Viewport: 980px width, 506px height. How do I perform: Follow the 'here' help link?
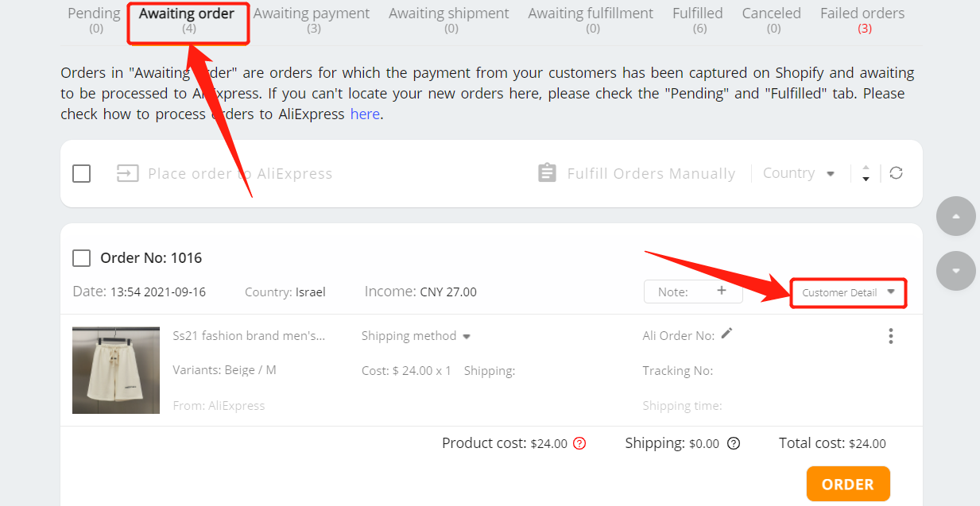[x=365, y=114]
